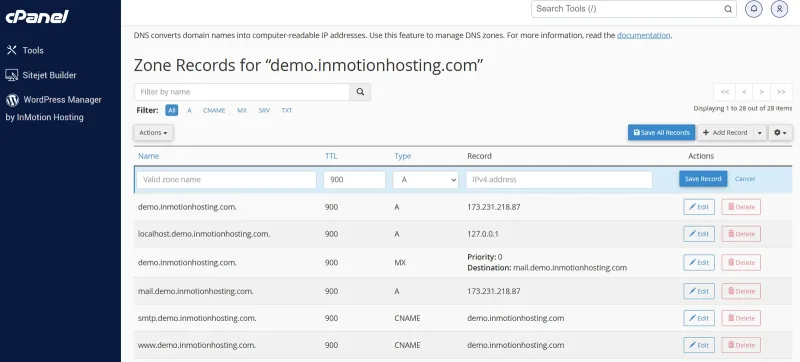This screenshot has height=362, width=800.
Task: Click the WordPress logo icon
Action: click(x=12, y=100)
